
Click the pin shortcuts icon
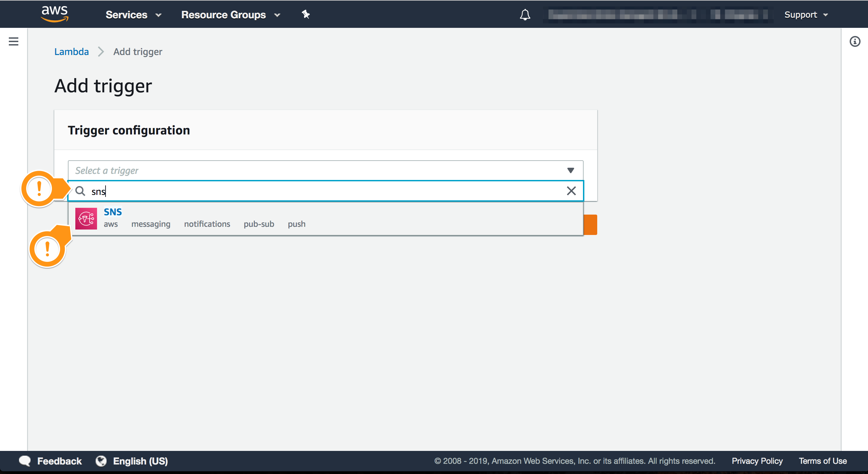coord(306,14)
